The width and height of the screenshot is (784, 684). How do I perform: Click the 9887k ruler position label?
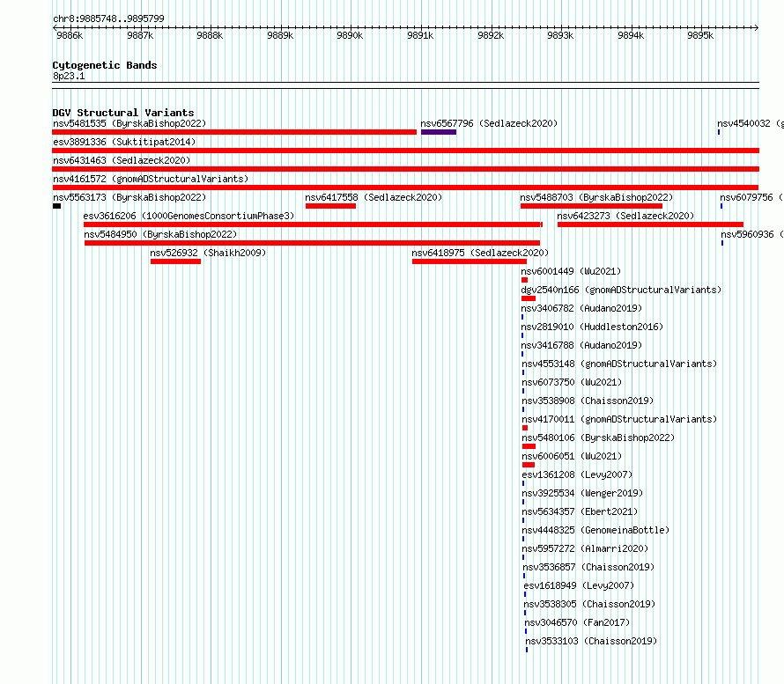pyautogui.click(x=140, y=35)
